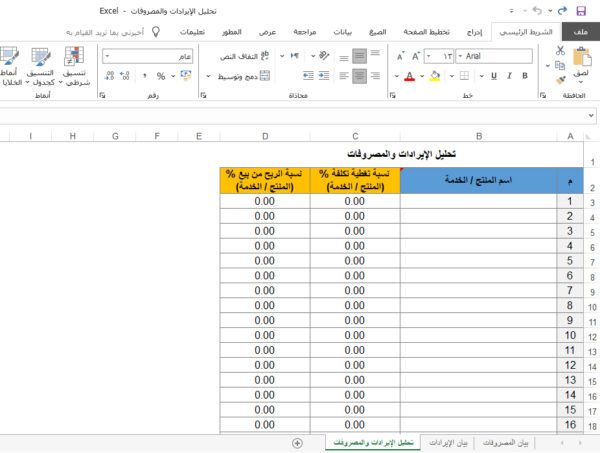
Task: Click header cell اسم المنتج / الخدمة
Action: coord(478,180)
